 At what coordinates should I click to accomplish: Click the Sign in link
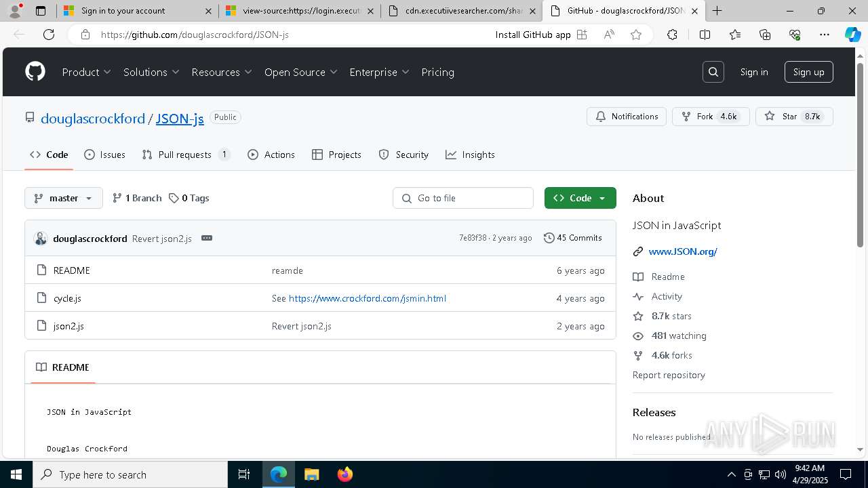click(x=754, y=72)
